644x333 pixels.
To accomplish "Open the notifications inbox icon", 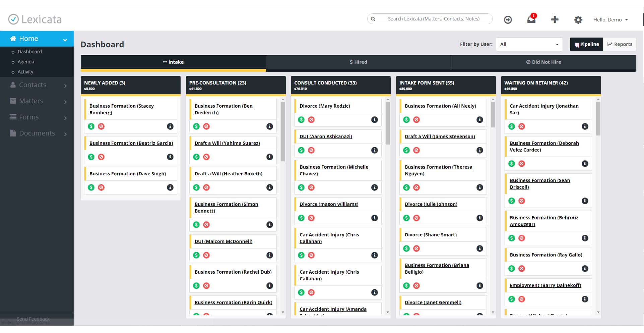I will pyautogui.click(x=531, y=19).
